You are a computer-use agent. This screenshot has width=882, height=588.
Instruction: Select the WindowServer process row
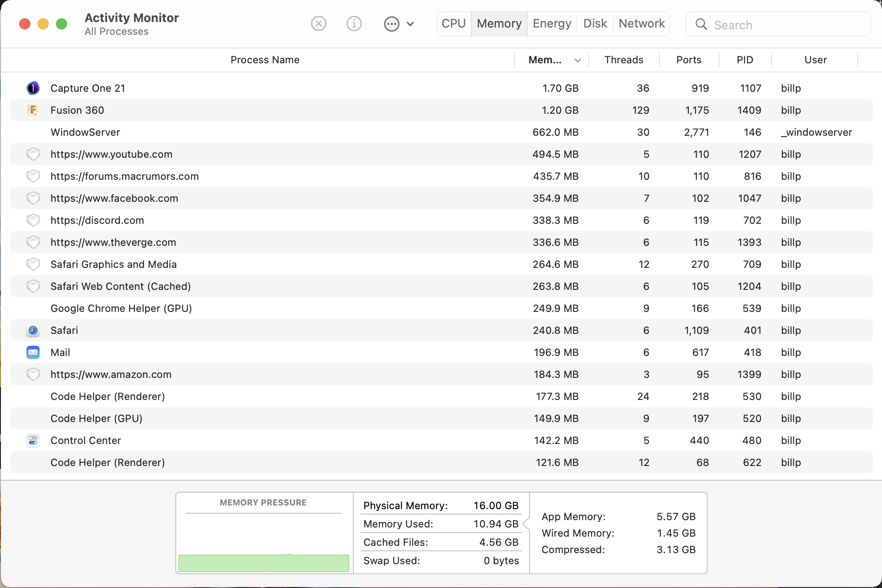pyautogui.click(x=441, y=132)
